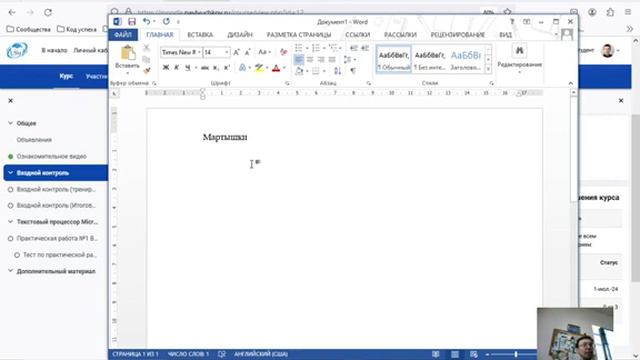Sort paragraphs with the A-Z icon
Screen dimensions: 640x360
[338, 71]
